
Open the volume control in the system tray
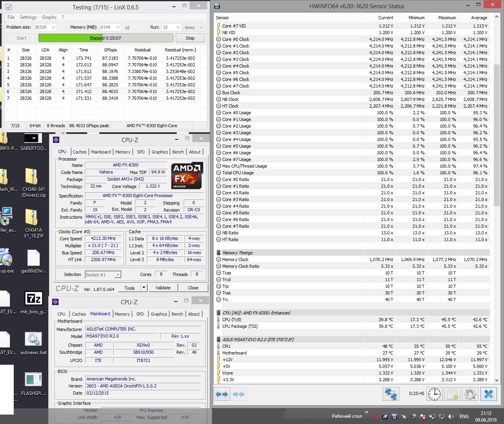[451, 417]
